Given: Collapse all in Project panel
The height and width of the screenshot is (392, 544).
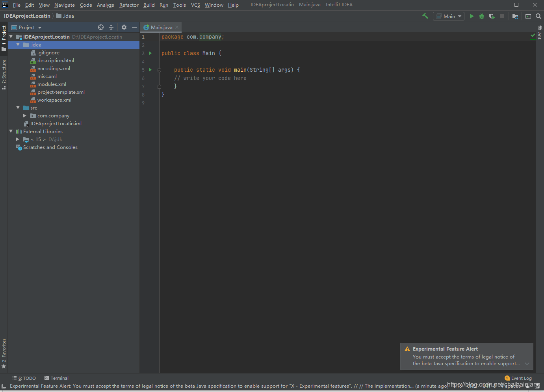Looking at the screenshot, I should [x=111, y=27].
